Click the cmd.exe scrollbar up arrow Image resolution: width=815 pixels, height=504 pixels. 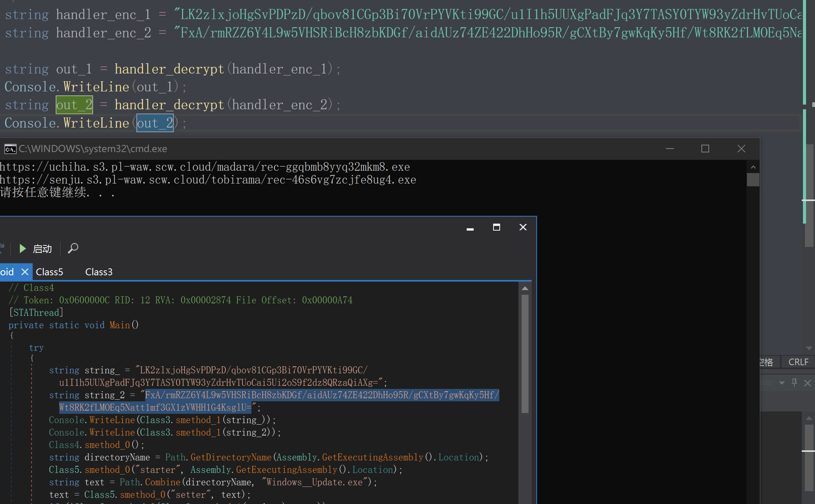753,167
